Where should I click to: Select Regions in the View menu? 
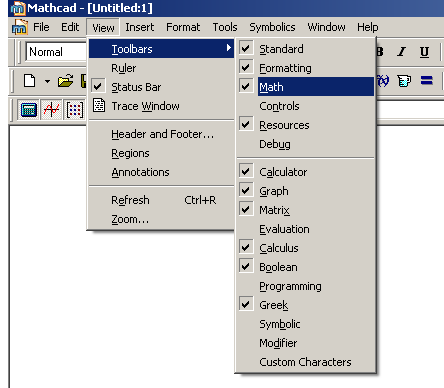[161, 153]
